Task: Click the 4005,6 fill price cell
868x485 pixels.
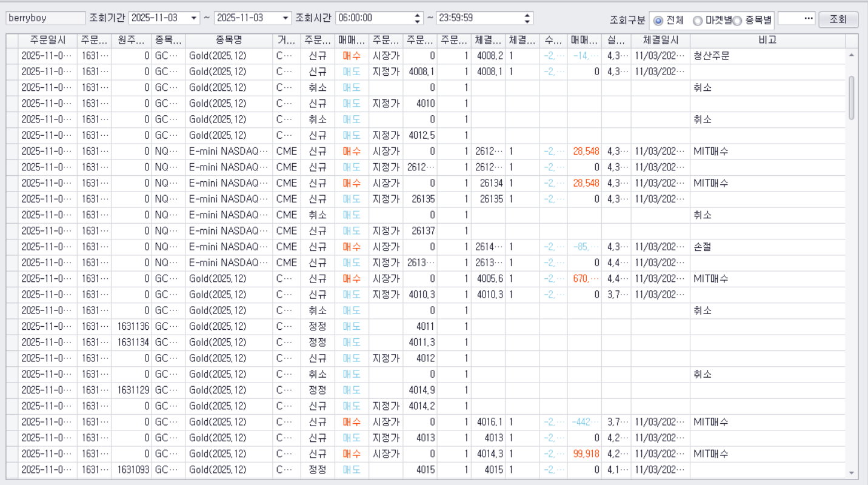Action: (x=490, y=278)
